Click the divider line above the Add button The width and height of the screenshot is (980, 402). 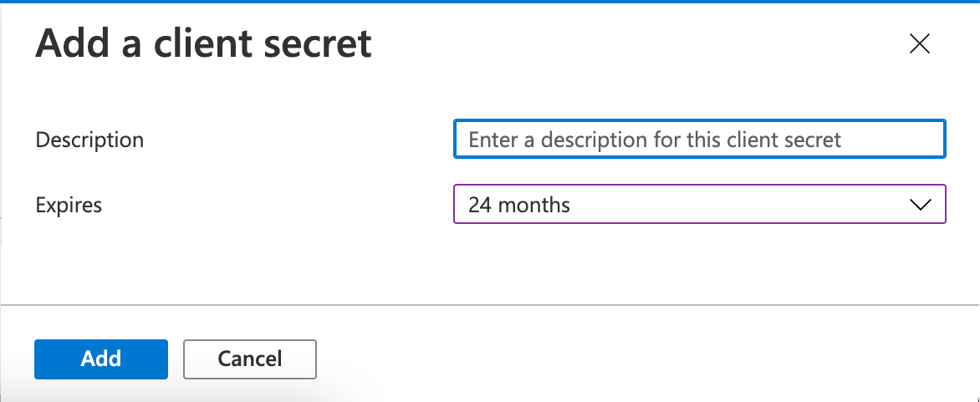coord(490,305)
